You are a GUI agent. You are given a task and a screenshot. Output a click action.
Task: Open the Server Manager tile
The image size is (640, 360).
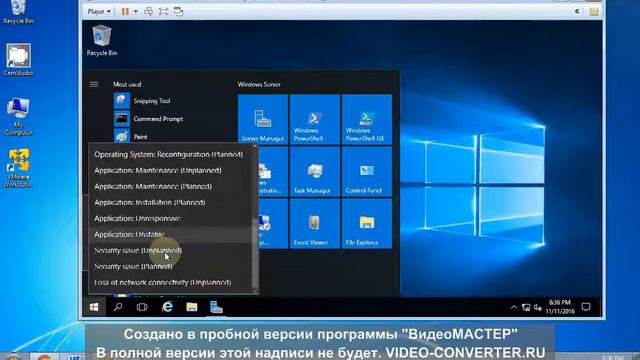click(x=263, y=120)
